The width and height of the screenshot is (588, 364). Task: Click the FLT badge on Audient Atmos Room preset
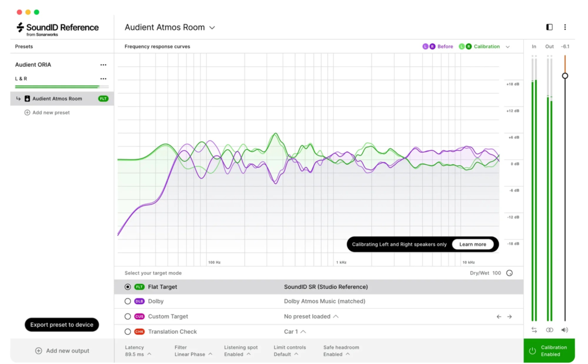103,99
